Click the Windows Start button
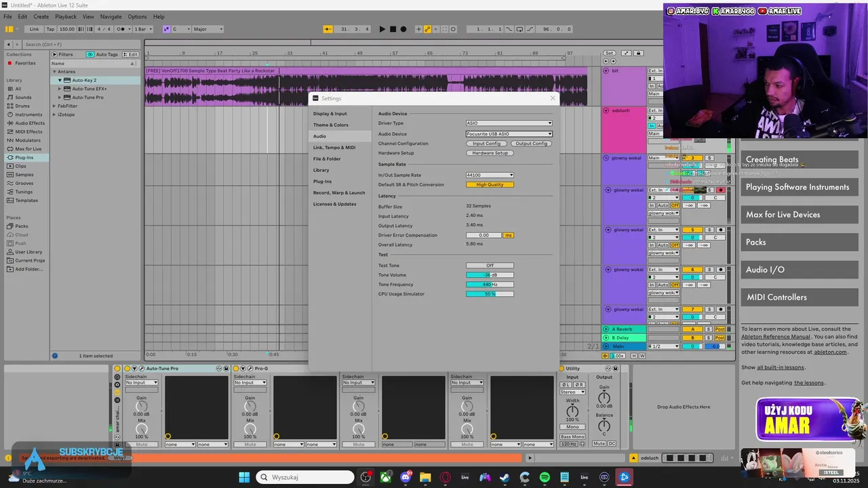This screenshot has width=868, height=488. click(244, 477)
